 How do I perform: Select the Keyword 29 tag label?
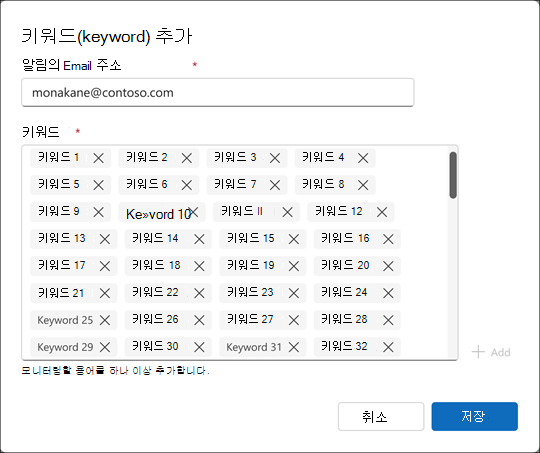pos(65,347)
